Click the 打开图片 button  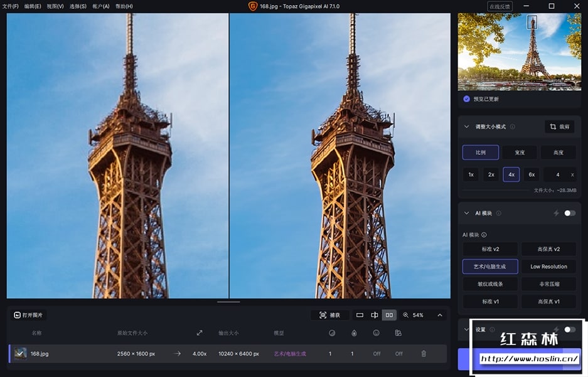coord(29,315)
